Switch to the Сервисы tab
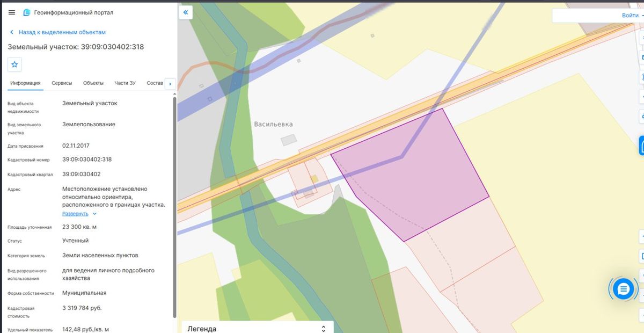Viewport: 644px width, 333px height. click(x=62, y=83)
